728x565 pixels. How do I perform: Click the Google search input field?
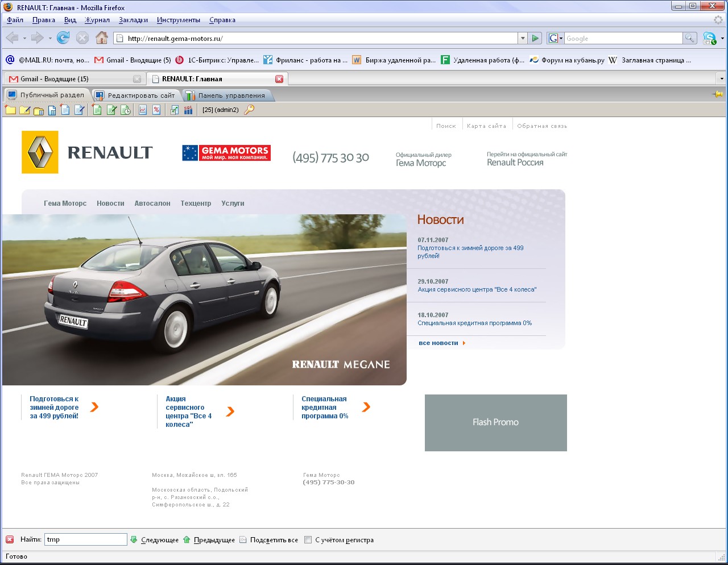pyautogui.click(x=623, y=38)
